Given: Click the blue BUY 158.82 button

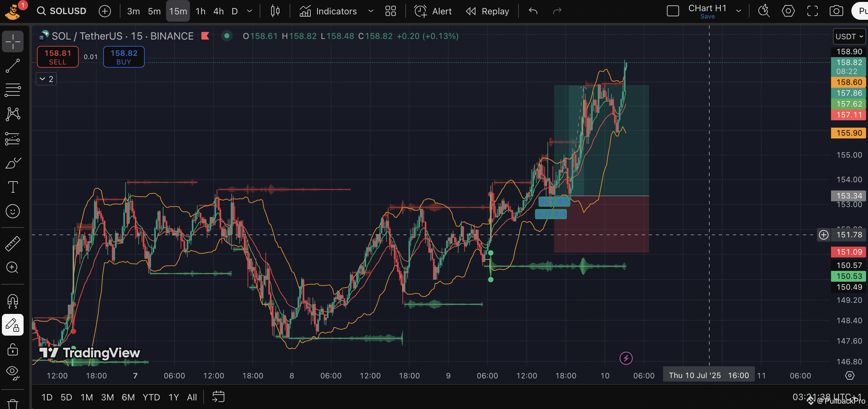Looking at the screenshot, I should pyautogui.click(x=124, y=57).
